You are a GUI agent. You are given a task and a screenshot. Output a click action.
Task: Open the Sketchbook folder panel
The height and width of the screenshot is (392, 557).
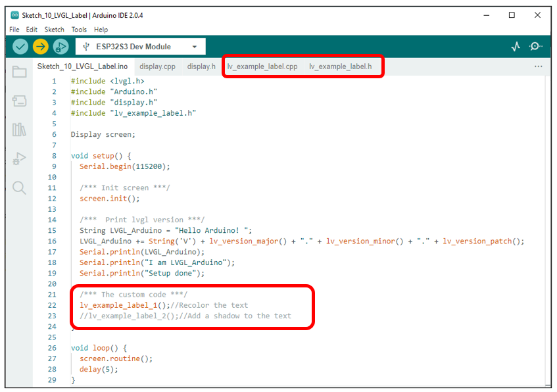click(19, 72)
